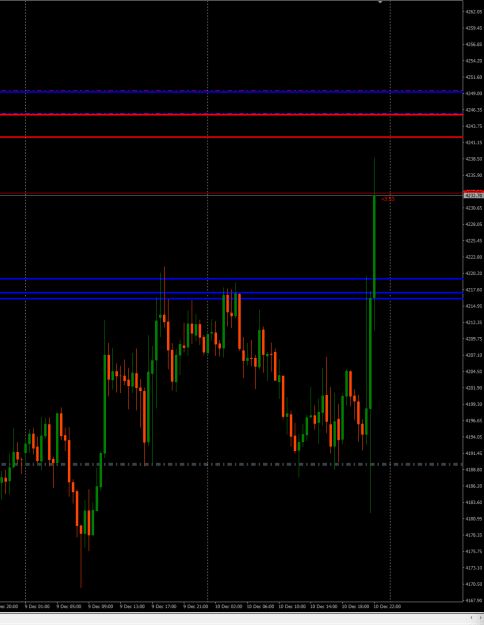Select the gray dash-dot horizontal line
484x625 pixels.
[x=231, y=464]
